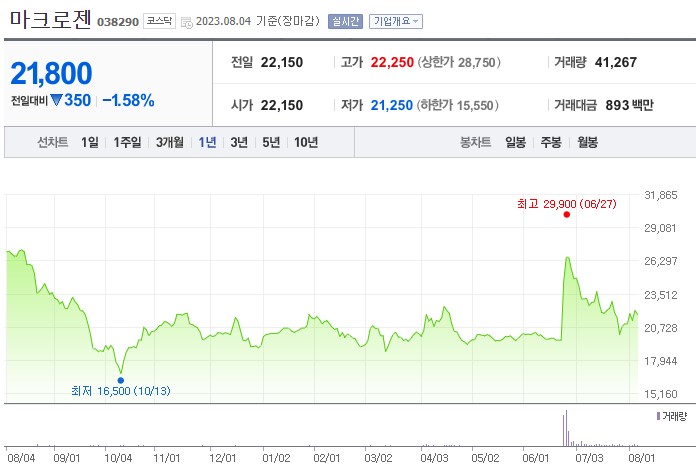Click the 전일 value 22,150

(281, 62)
